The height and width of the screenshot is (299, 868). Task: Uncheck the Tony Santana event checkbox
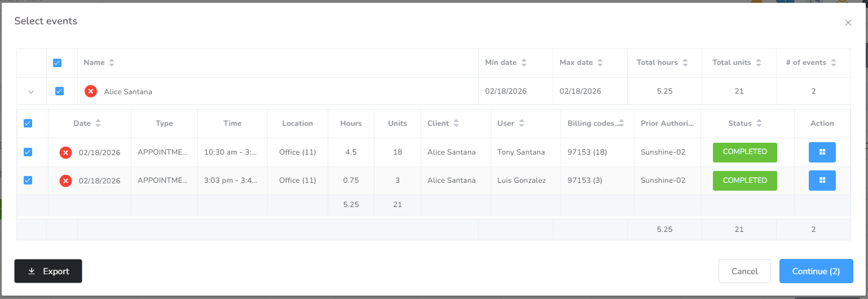pos(28,152)
